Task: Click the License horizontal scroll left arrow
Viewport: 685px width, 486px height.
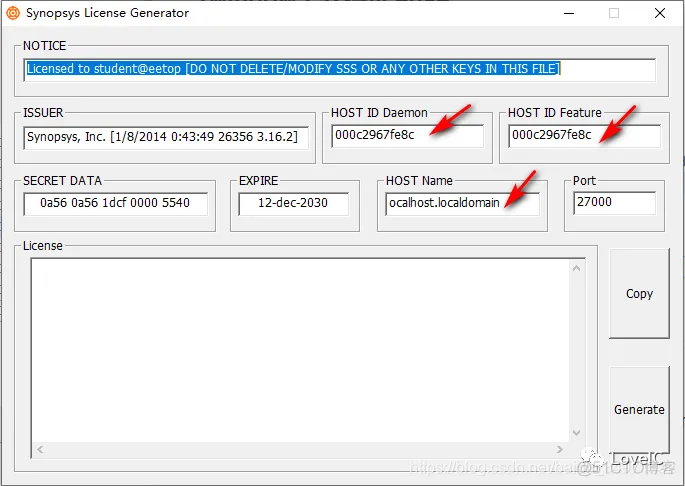Action: 40,450
